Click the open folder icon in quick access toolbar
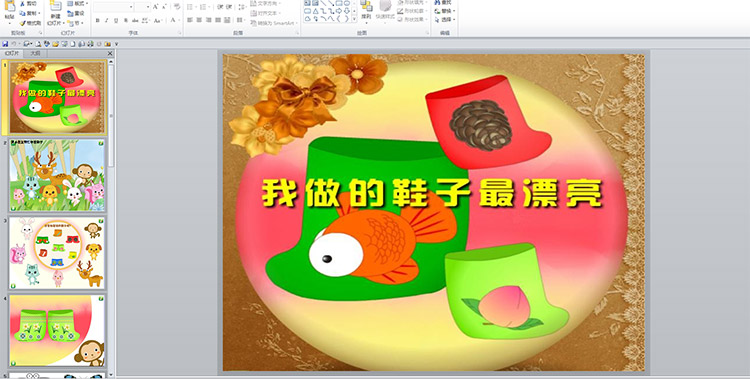This screenshot has width=750, height=379. pyautogui.click(x=55, y=44)
